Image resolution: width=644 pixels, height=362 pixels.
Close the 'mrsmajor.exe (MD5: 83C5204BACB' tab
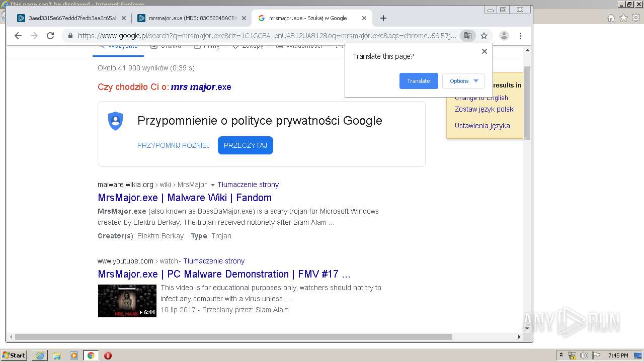[244, 18]
